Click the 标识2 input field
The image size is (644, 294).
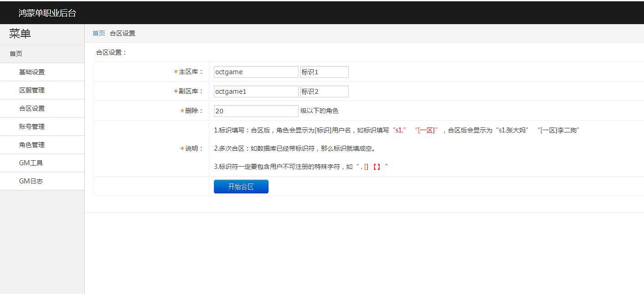[324, 91]
